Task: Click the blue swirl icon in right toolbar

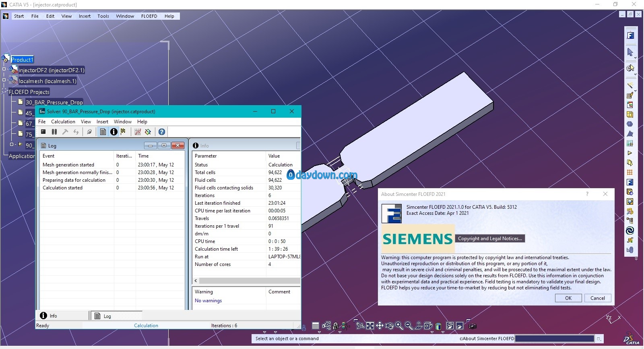Action: (x=630, y=231)
